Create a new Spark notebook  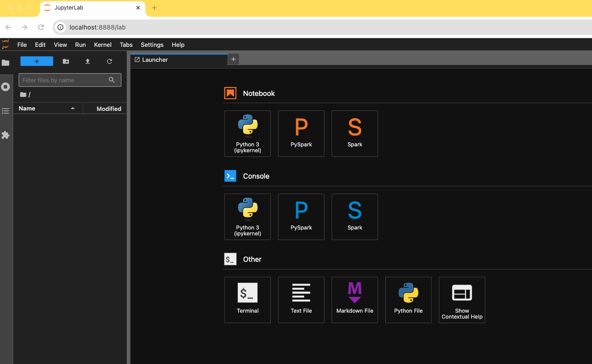click(x=355, y=134)
